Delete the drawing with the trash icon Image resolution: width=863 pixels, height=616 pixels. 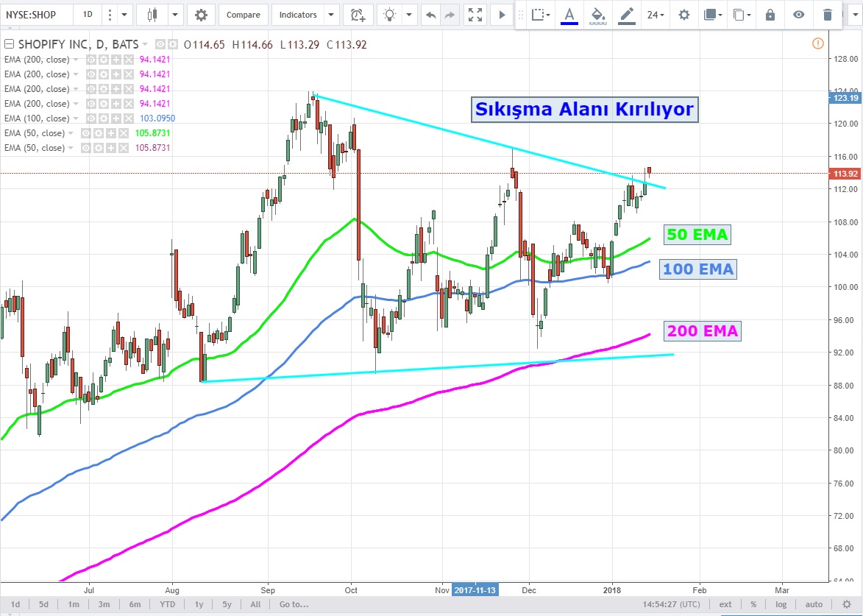tap(828, 15)
